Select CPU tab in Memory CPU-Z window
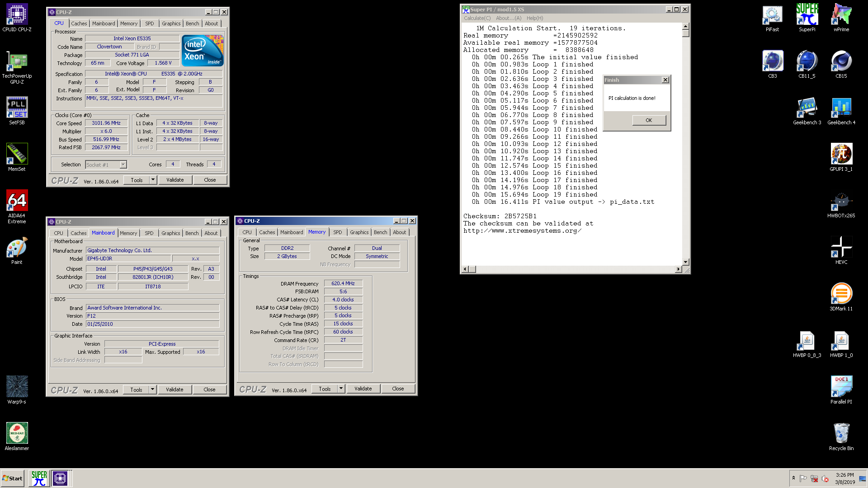 point(247,232)
